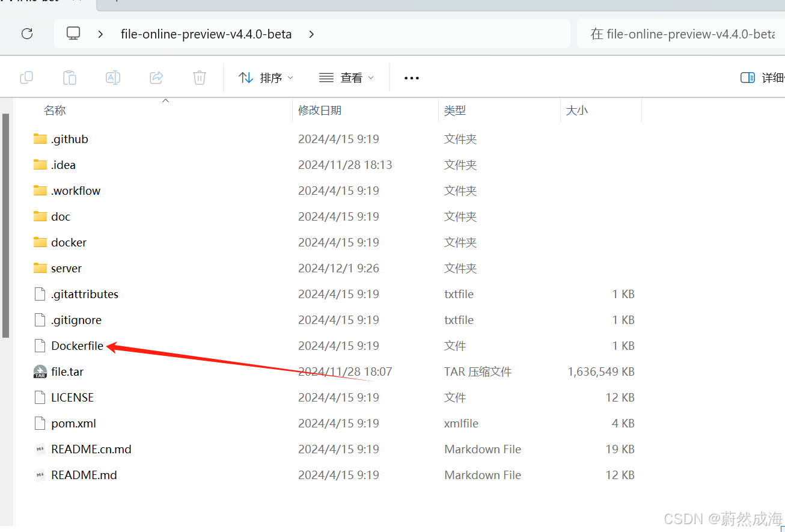Select the docker folder icon
The height and width of the screenshot is (532, 785).
(40, 242)
